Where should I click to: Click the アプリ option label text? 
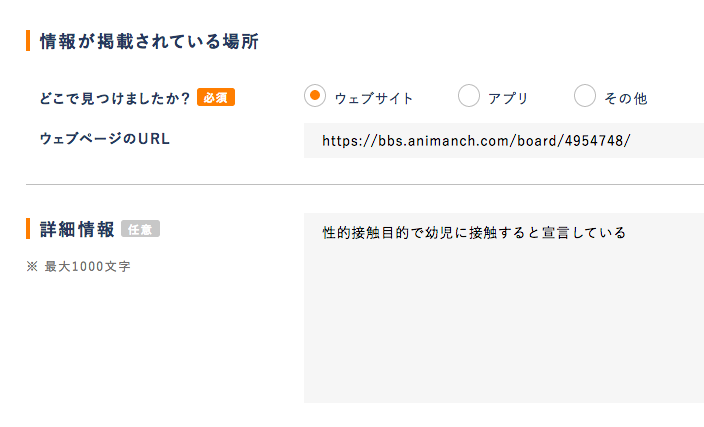click(508, 98)
